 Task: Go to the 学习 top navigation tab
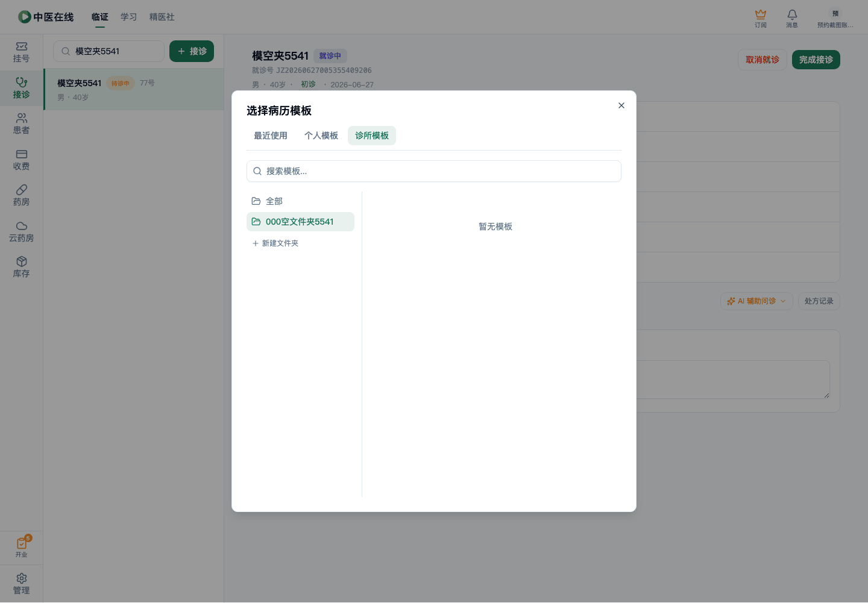[x=129, y=17]
